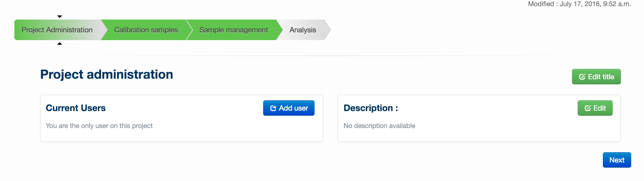The width and height of the screenshot is (644, 181).
Task: Click the black up-pointing marker below Project Administration
Action: [x=60, y=43]
